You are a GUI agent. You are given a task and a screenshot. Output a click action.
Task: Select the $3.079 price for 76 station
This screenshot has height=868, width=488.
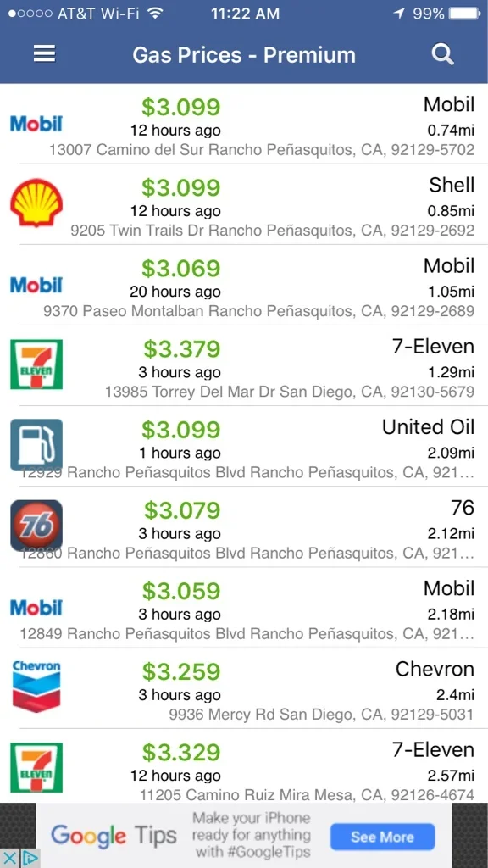tap(181, 509)
